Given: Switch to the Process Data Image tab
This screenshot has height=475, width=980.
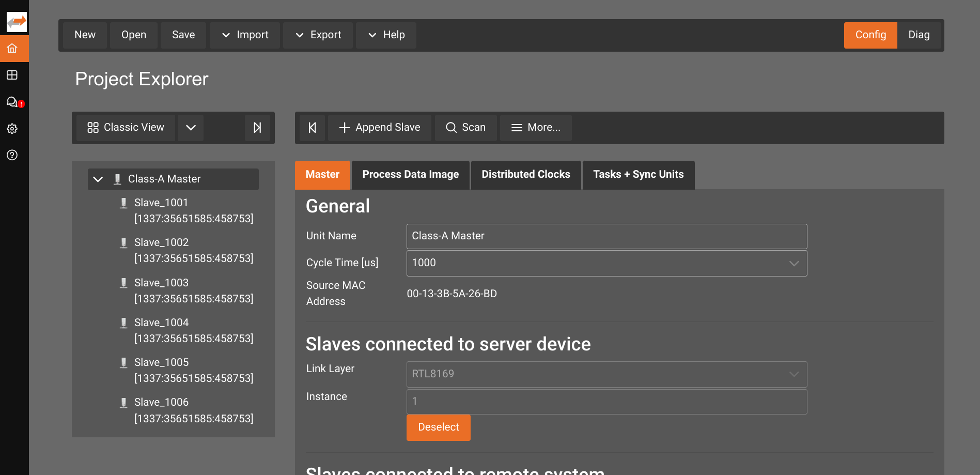Looking at the screenshot, I should pyautogui.click(x=410, y=175).
